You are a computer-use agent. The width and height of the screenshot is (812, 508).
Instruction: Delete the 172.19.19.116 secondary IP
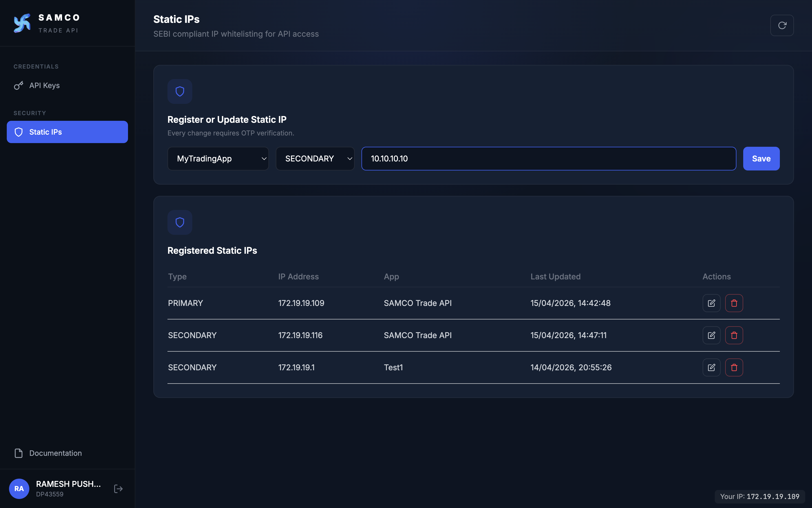click(x=734, y=335)
